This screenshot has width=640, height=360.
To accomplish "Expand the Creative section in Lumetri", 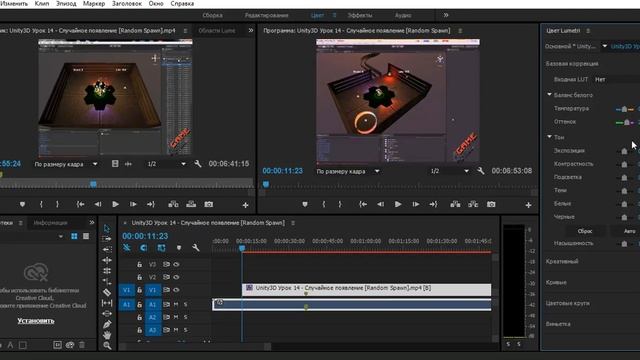I will tap(562, 261).
